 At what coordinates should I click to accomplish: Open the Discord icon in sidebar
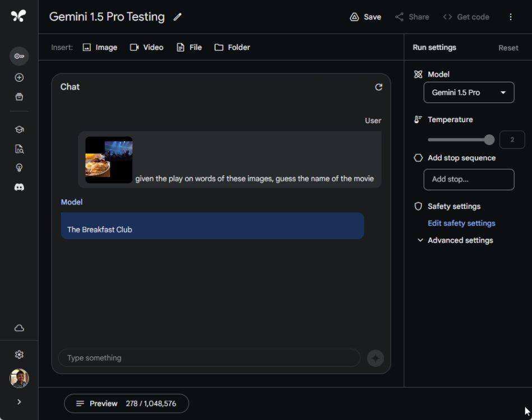click(19, 187)
